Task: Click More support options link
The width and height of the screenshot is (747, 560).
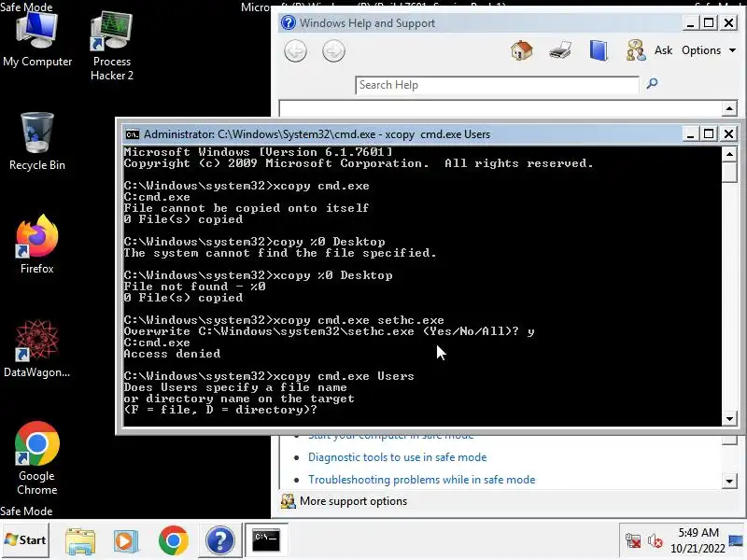Action: pyautogui.click(x=354, y=501)
